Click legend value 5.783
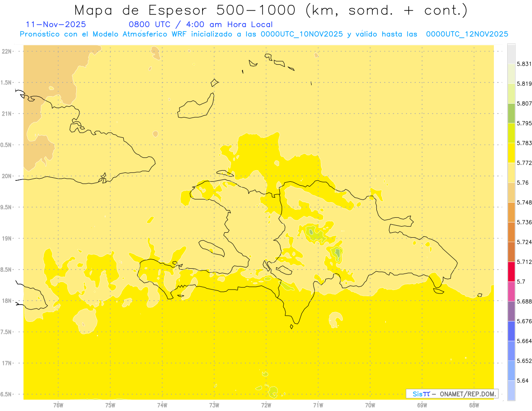The width and height of the screenshot is (532, 411). coord(524,143)
